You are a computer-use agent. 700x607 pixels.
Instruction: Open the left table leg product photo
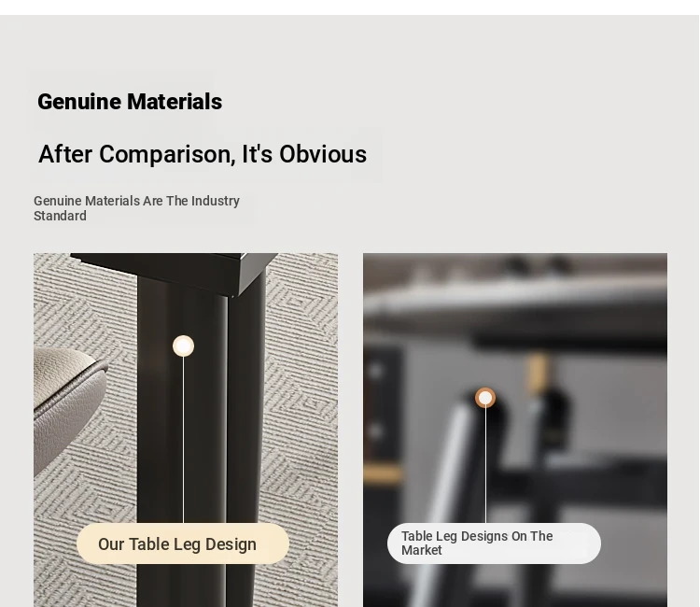[x=186, y=431]
